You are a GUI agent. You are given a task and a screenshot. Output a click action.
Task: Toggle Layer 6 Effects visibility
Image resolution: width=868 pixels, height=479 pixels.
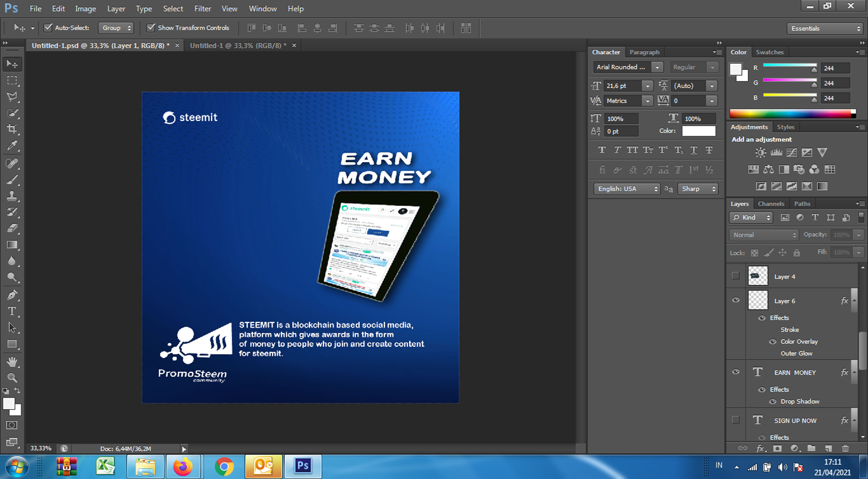(762, 318)
